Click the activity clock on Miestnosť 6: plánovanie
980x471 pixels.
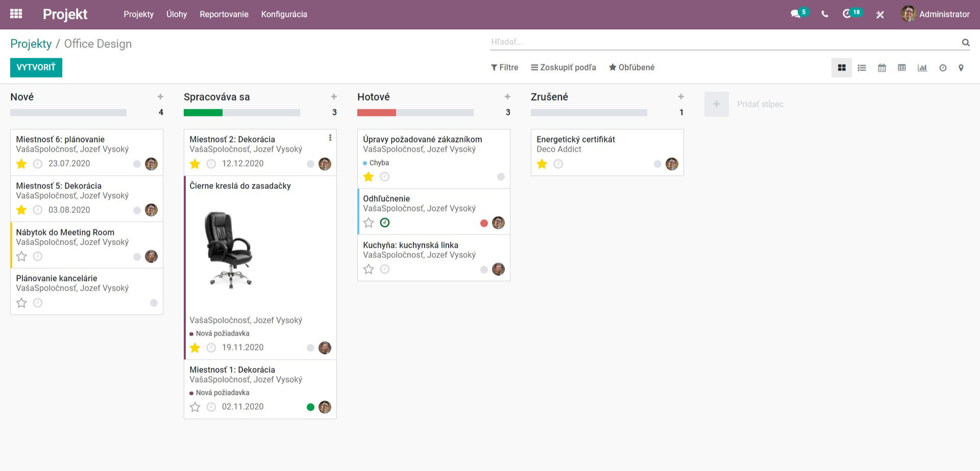pos(38,164)
